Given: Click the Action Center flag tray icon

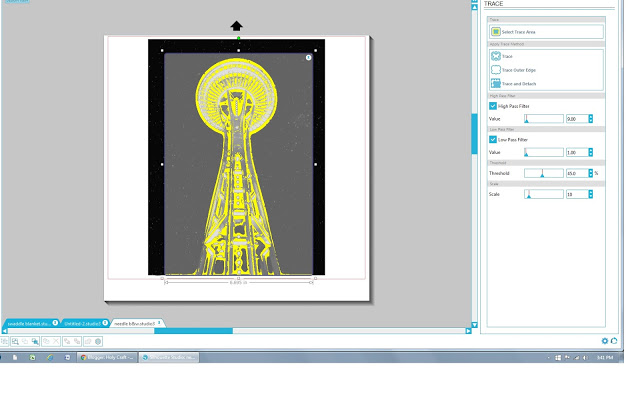Looking at the screenshot, I should [567, 358].
